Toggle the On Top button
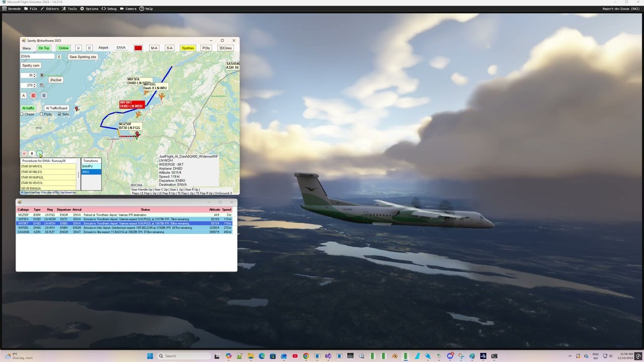Screen dimensions: 644x362 point(44,48)
